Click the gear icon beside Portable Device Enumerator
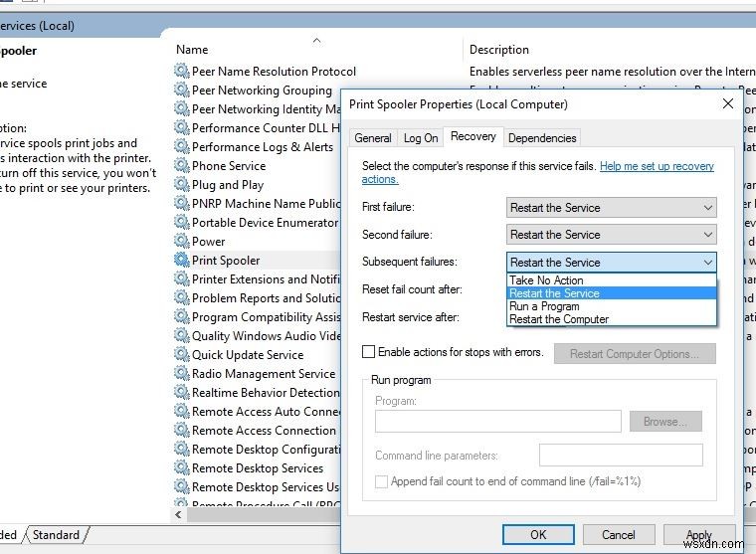 [x=181, y=222]
